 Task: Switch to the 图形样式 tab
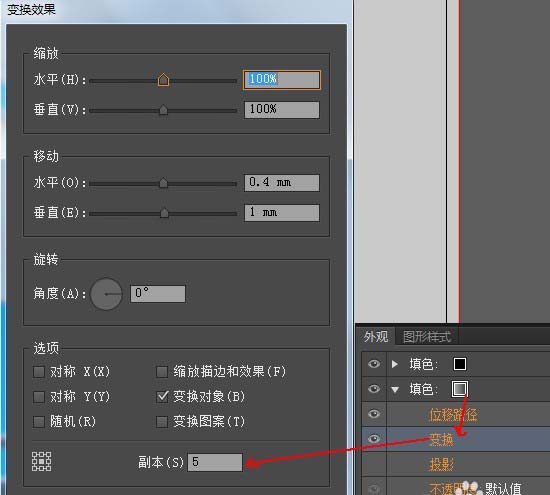(427, 337)
